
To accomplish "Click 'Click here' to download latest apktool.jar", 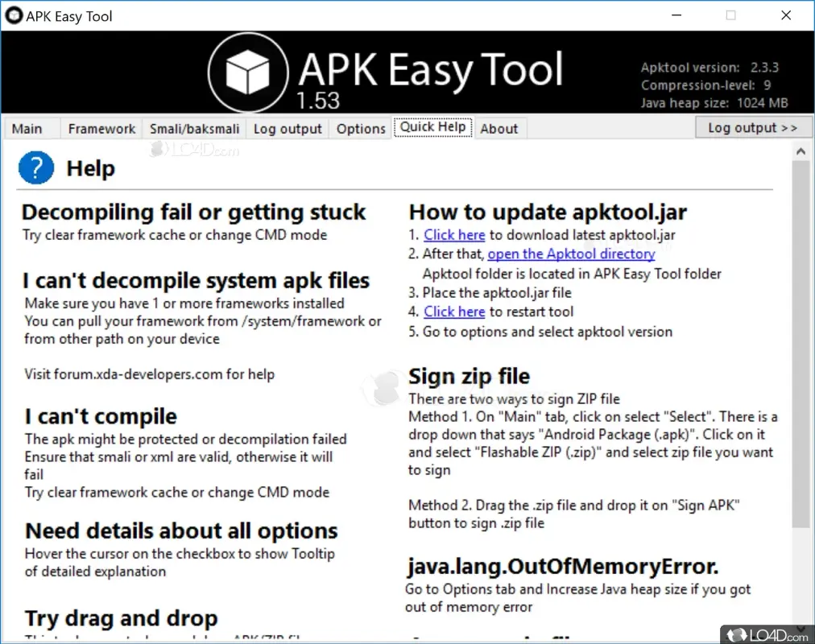I will 454,235.
